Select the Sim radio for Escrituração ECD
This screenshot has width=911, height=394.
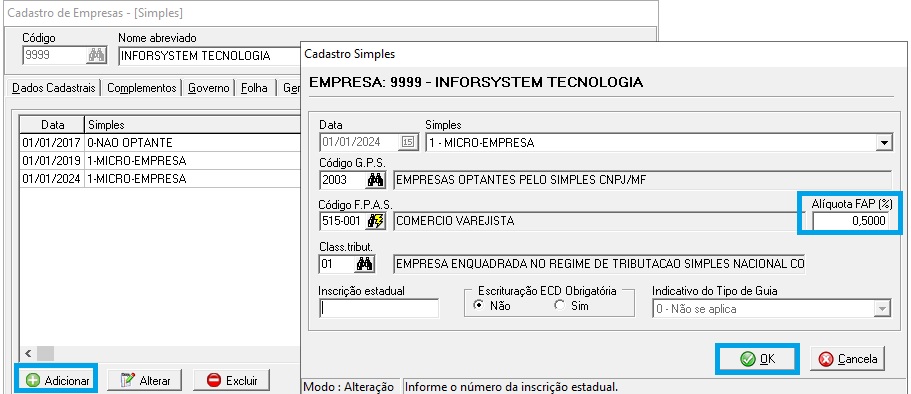[559, 305]
